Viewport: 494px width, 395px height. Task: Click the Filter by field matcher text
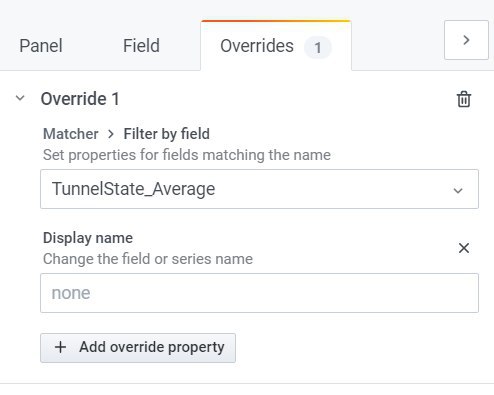(167, 134)
